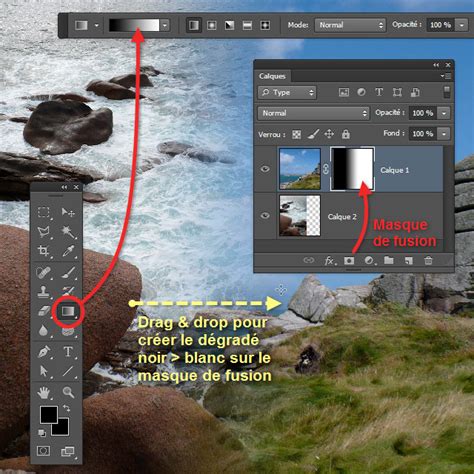Reset default foreground and background colors
Screen dimensions: 474x474
tap(42, 433)
